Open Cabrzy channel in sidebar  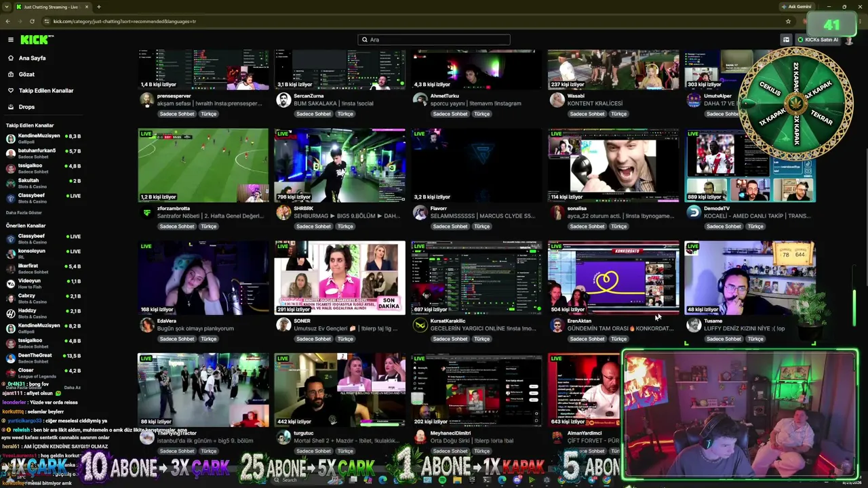pos(43,299)
